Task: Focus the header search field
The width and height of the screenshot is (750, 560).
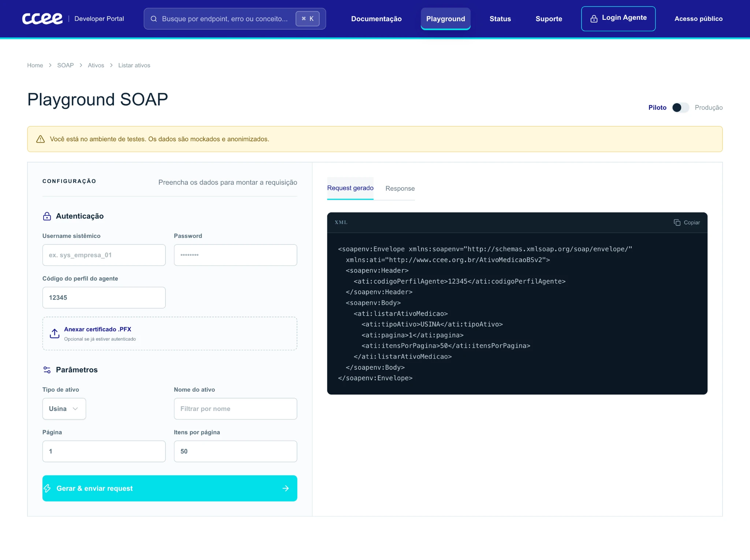Action: 235,19
